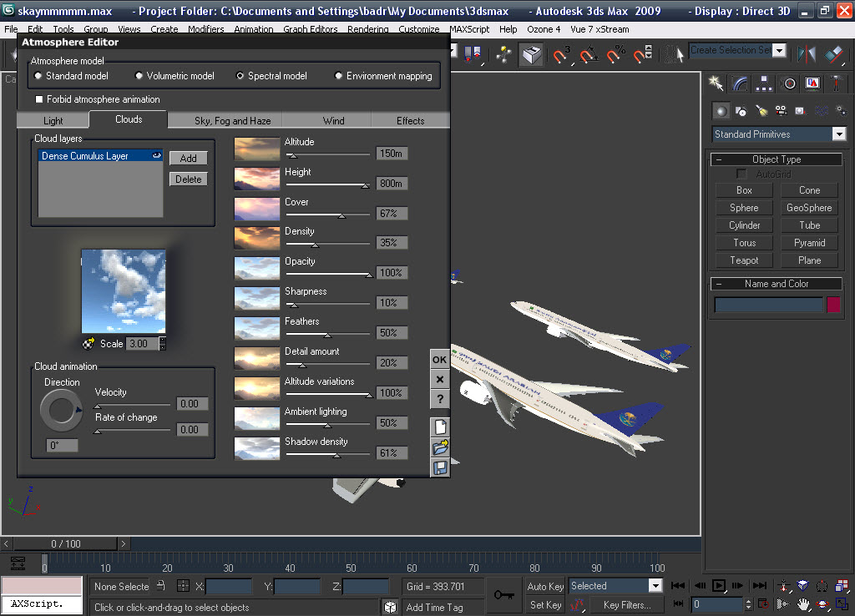This screenshot has width=855, height=616.
Task: Open Atmosphere Editor help question mark
Action: (440, 399)
